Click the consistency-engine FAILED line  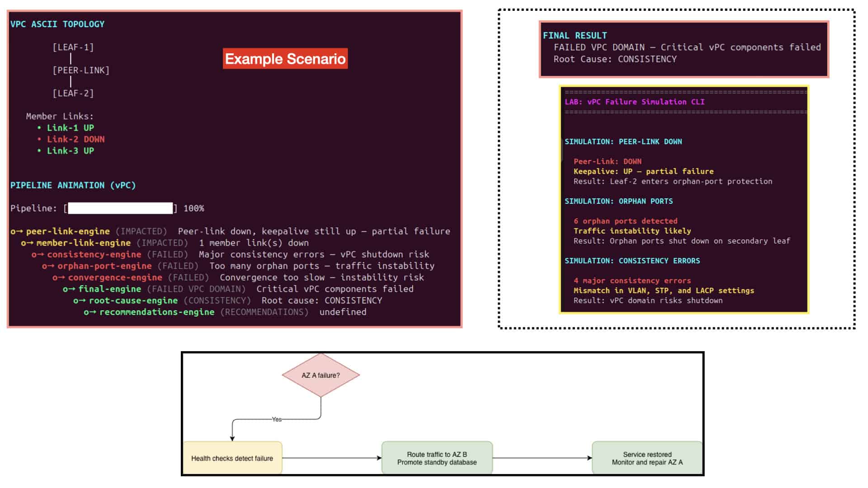(x=230, y=254)
